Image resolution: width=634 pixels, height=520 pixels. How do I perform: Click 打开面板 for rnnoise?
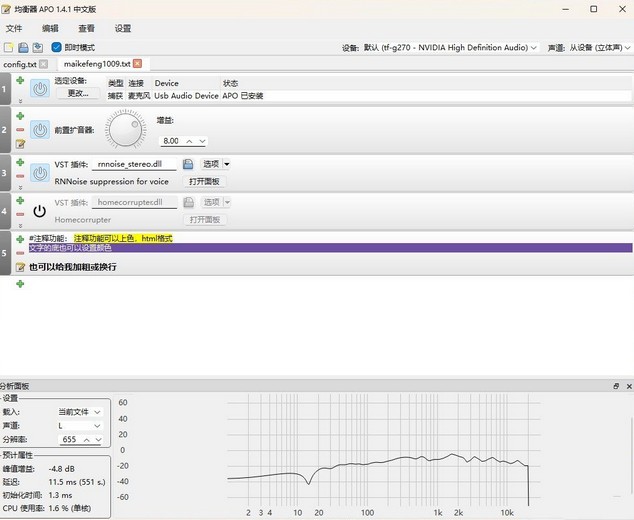(x=204, y=182)
